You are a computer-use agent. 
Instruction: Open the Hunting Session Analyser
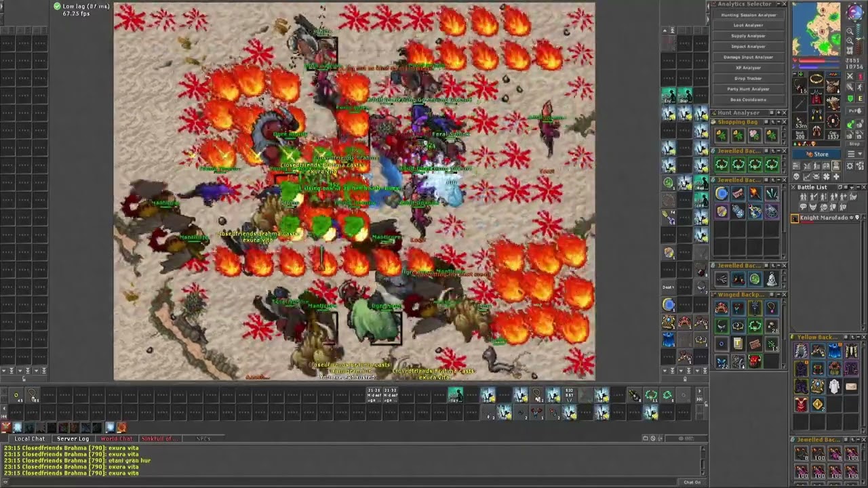click(x=748, y=15)
